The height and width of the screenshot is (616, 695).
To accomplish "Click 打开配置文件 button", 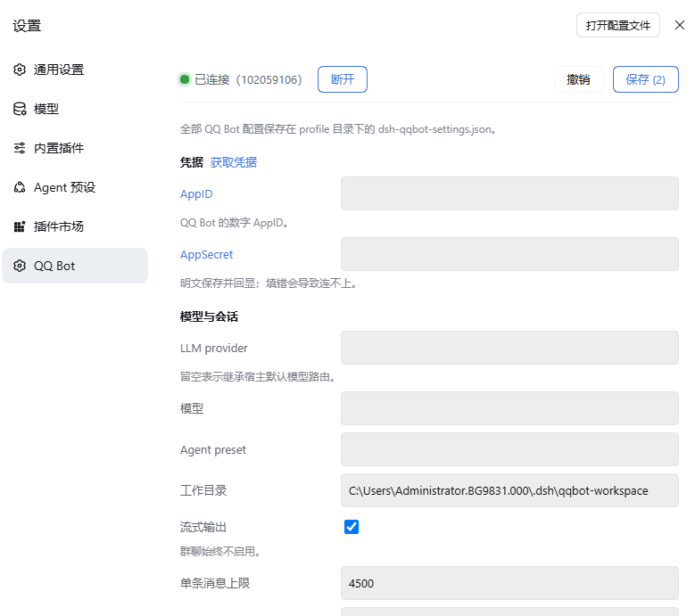I will [x=618, y=25].
